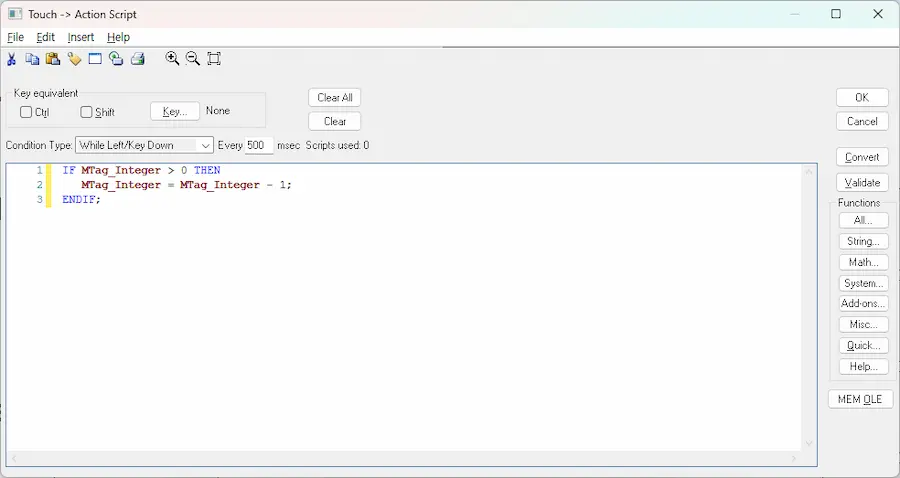Open the All... functions list
Image resolution: width=900 pixels, height=478 pixels.
click(x=863, y=220)
